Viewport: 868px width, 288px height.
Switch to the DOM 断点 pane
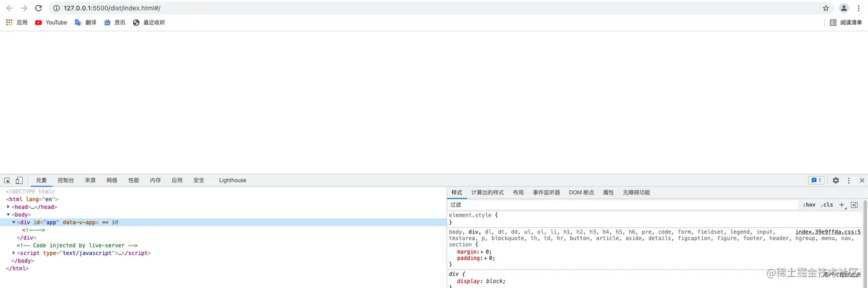coord(582,193)
